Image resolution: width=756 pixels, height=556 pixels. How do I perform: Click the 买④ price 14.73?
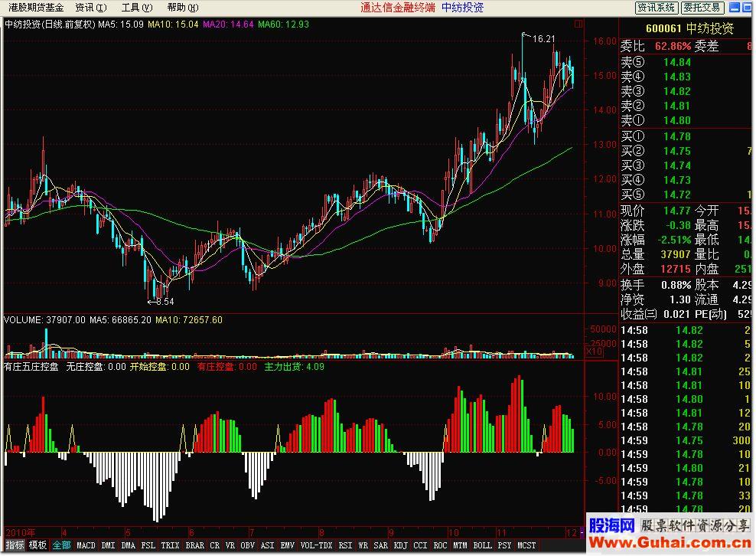[x=677, y=180]
